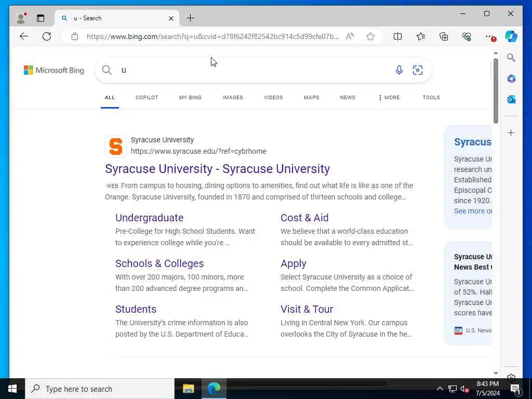Screen dimensions: 532x399
Task: Open the Apply sublink
Action: (294, 263)
